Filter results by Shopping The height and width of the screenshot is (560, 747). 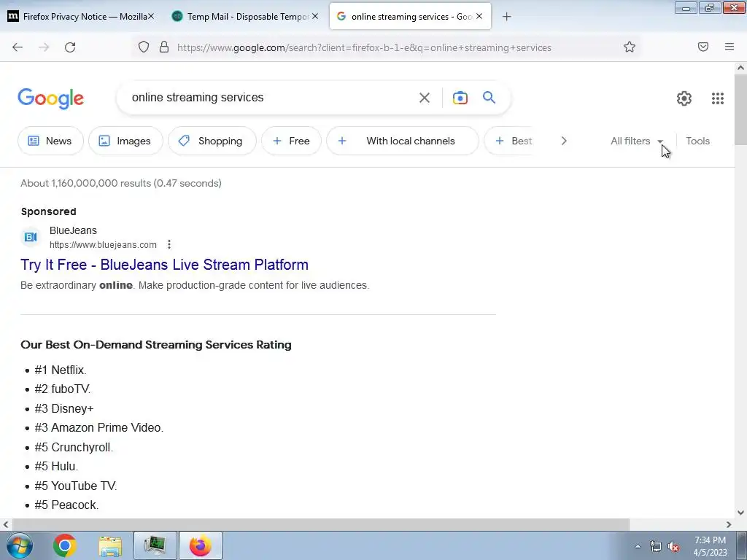tap(212, 141)
